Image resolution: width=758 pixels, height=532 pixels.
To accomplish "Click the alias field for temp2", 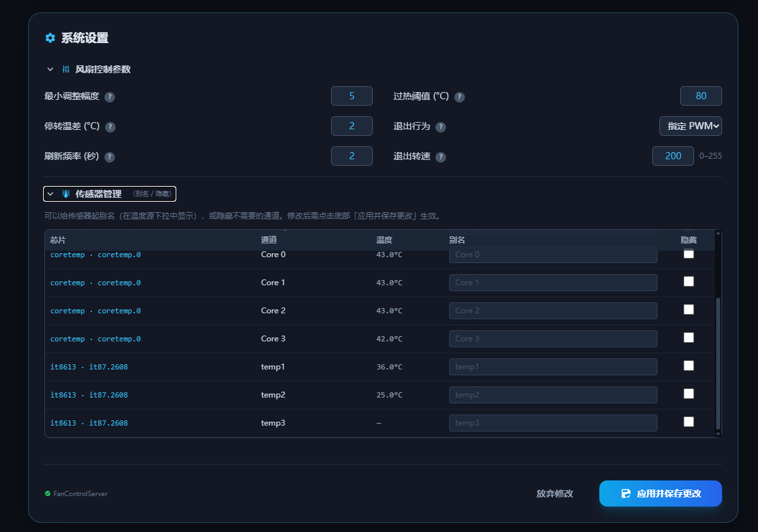I will coord(553,395).
